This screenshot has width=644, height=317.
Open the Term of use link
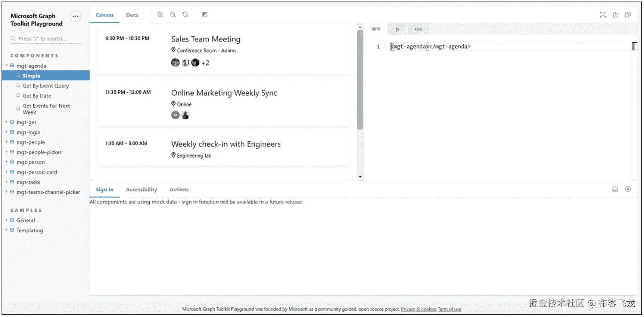(449, 309)
